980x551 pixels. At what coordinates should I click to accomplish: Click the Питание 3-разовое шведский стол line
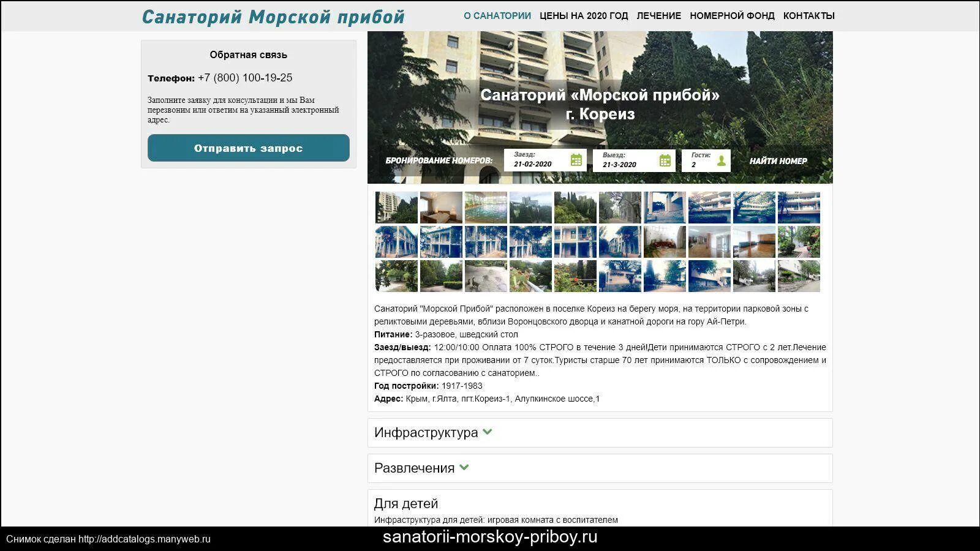[x=446, y=334]
